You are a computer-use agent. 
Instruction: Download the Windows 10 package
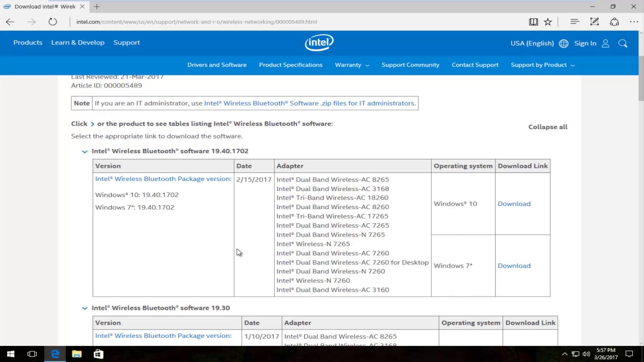pyautogui.click(x=514, y=204)
